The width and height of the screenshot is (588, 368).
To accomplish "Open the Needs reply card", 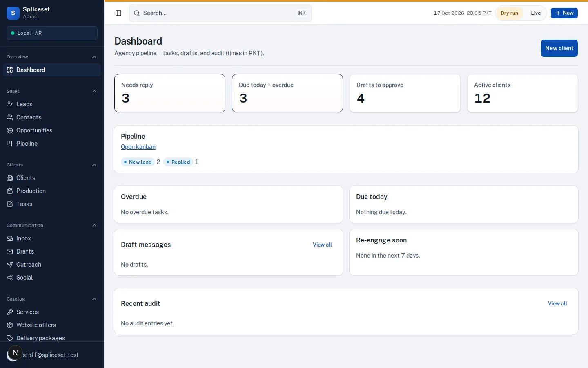I will click(170, 93).
